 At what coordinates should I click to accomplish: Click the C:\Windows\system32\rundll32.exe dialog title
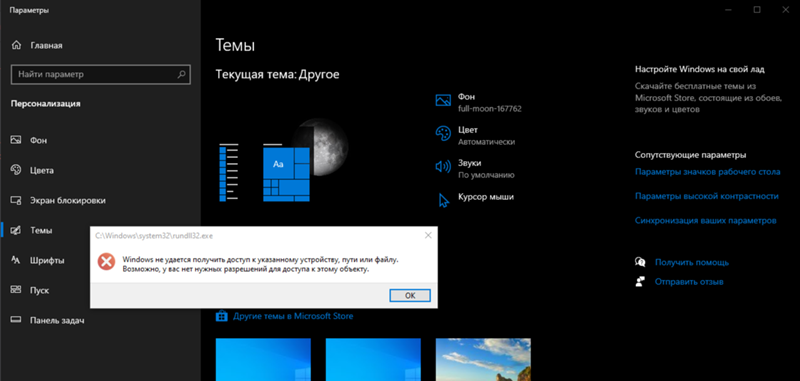[x=154, y=236]
